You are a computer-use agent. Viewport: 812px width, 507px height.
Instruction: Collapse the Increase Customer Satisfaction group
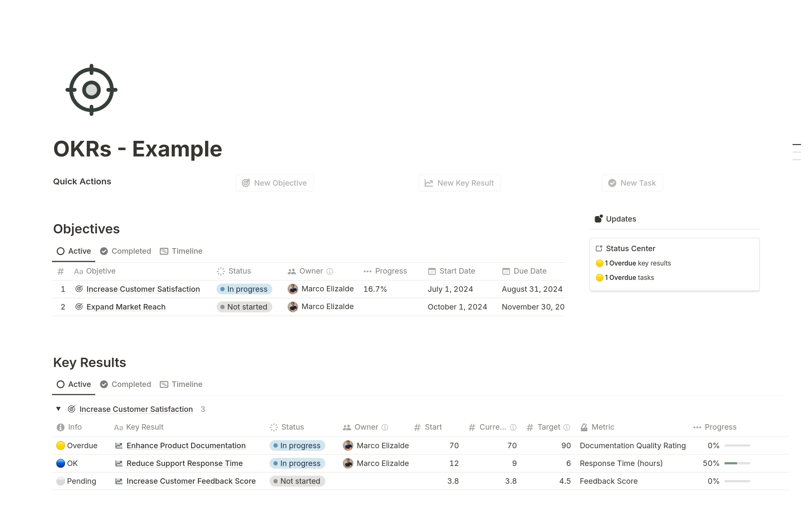[58, 409]
